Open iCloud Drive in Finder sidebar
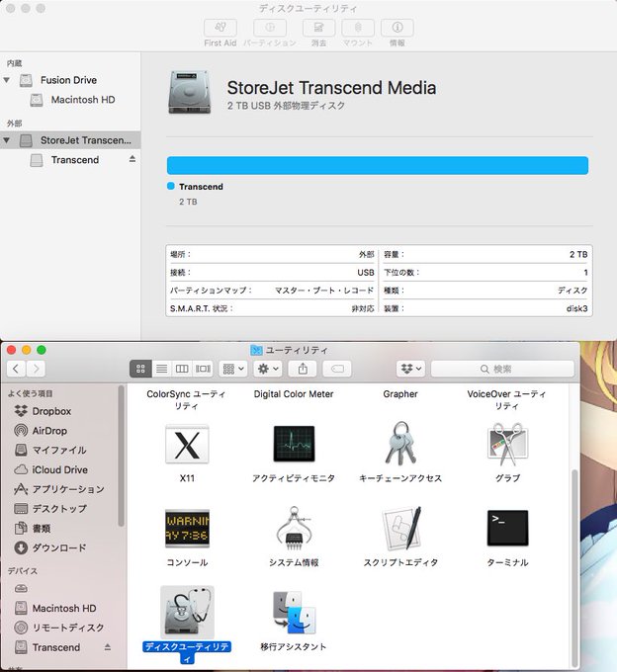This screenshot has height=672, width=617. click(x=50, y=469)
